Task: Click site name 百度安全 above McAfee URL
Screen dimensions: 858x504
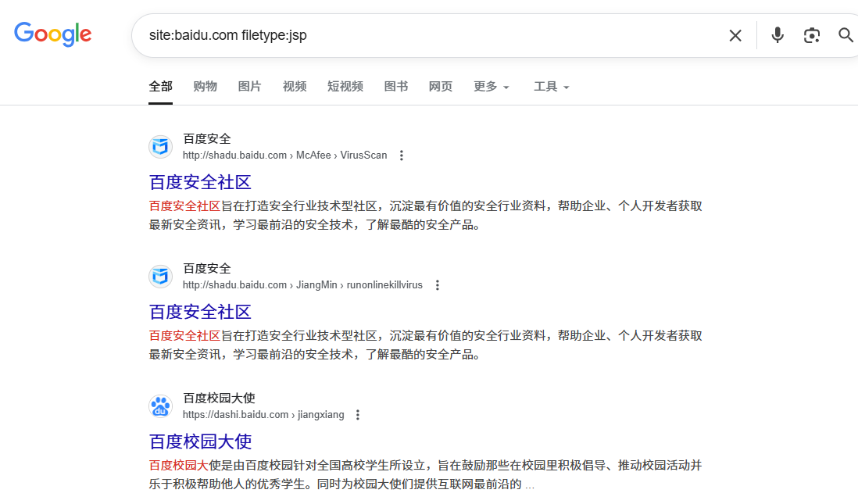Action: pos(207,139)
